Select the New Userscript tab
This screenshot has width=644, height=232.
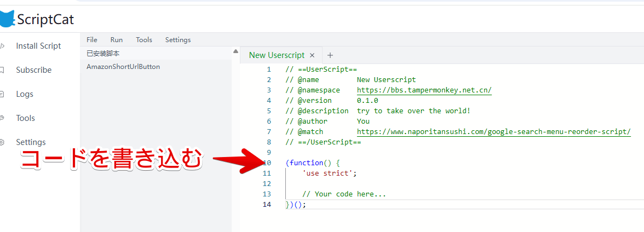(x=277, y=55)
